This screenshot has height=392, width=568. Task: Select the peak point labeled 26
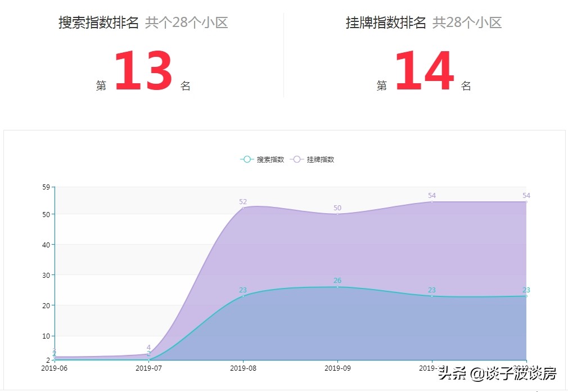[x=337, y=286]
